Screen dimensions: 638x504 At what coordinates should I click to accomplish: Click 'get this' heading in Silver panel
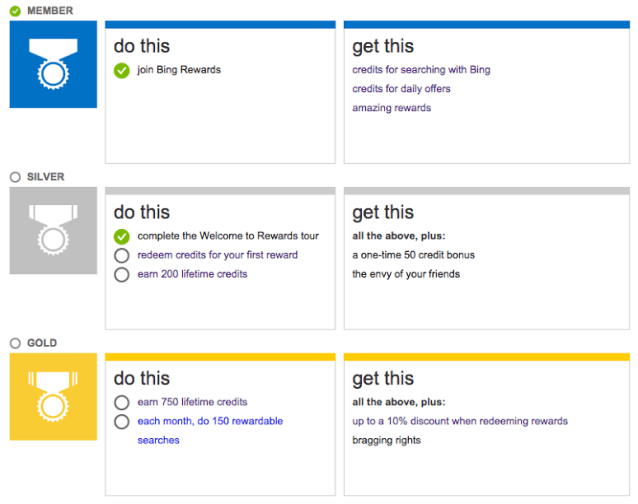click(x=383, y=213)
